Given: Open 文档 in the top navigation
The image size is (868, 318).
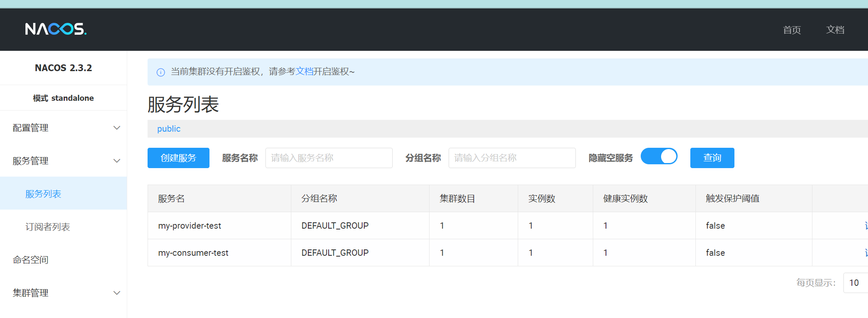Looking at the screenshot, I should coord(835,30).
